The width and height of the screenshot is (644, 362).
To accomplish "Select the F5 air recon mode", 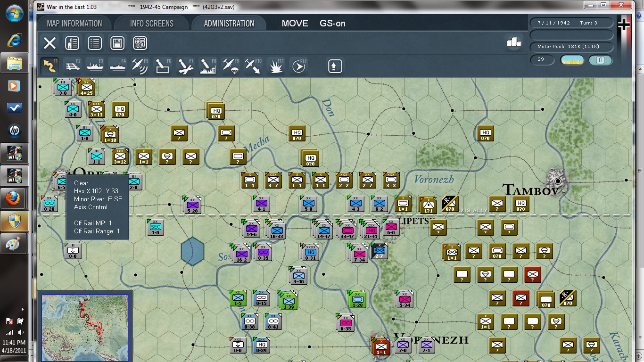I will coord(140,66).
